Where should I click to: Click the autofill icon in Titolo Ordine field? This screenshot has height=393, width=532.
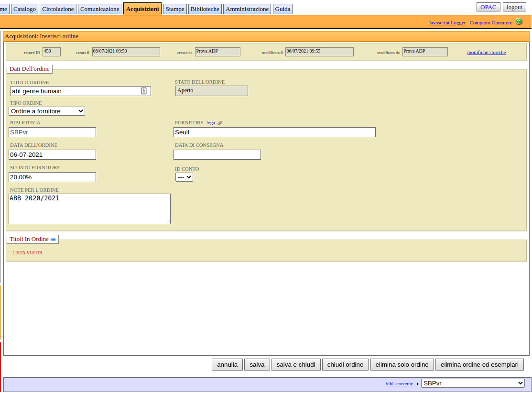click(x=144, y=91)
